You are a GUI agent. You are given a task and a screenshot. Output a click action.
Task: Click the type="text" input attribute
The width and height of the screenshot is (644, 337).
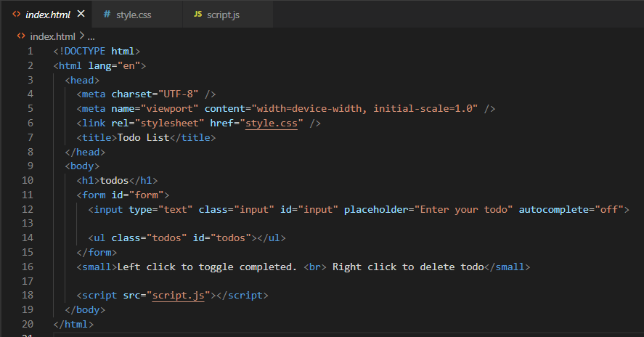[x=160, y=210]
